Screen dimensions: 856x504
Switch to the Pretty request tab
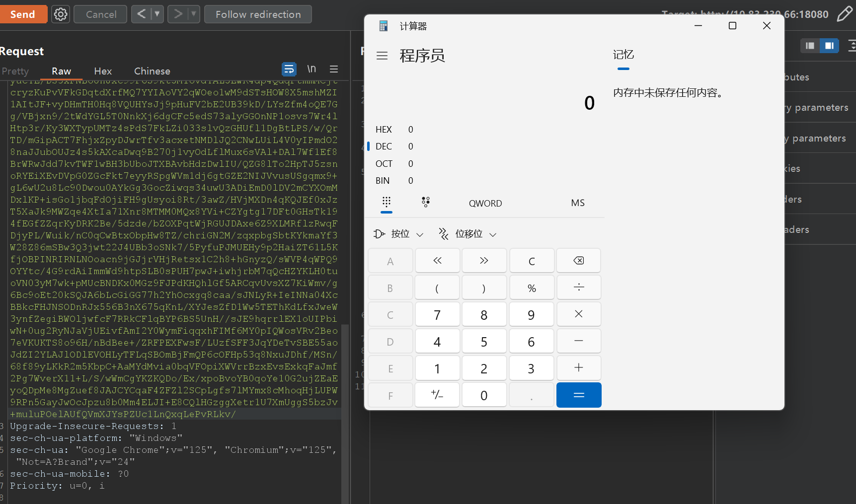(x=15, y=71)
